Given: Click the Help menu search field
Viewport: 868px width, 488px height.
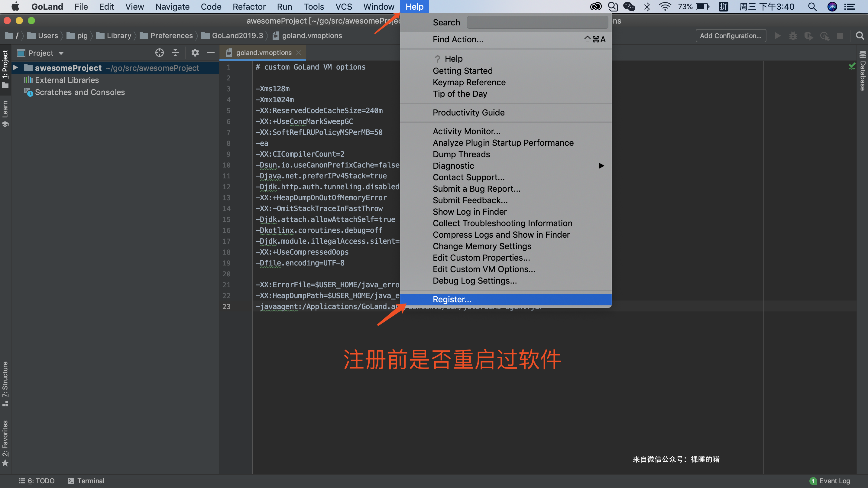Looking at the screenshot, I should (x=537, y=23).
